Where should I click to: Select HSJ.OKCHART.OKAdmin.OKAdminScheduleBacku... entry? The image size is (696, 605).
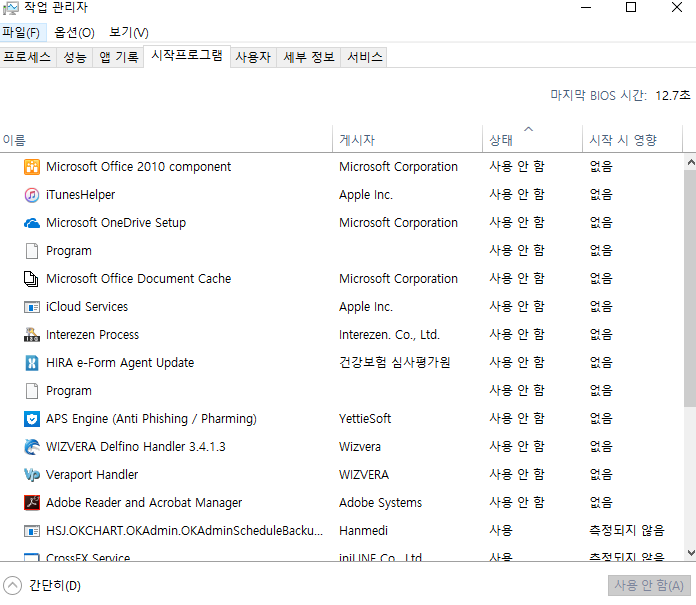(x=185, y=530)
